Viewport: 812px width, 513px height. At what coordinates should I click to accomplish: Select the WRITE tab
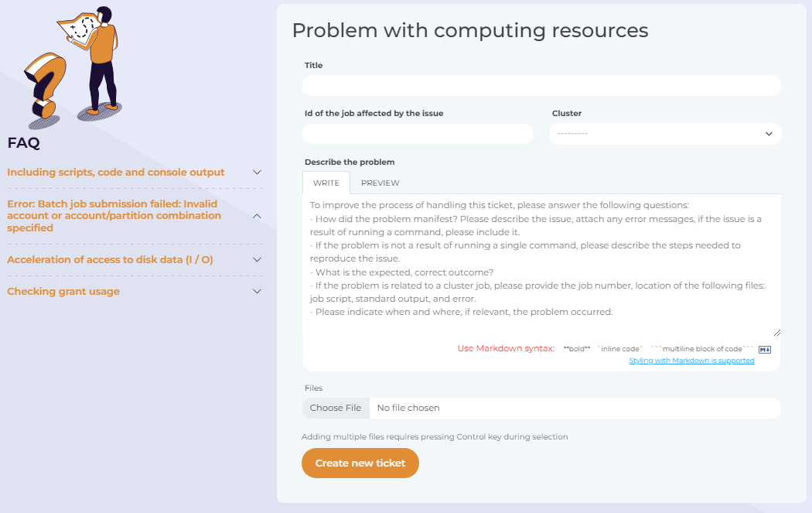(326, 183)
